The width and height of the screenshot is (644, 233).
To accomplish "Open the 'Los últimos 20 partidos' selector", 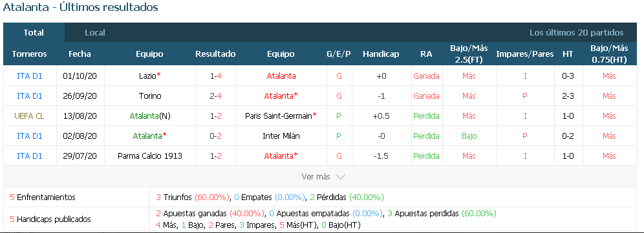I will pyautogui.click(x=576, y=33).
